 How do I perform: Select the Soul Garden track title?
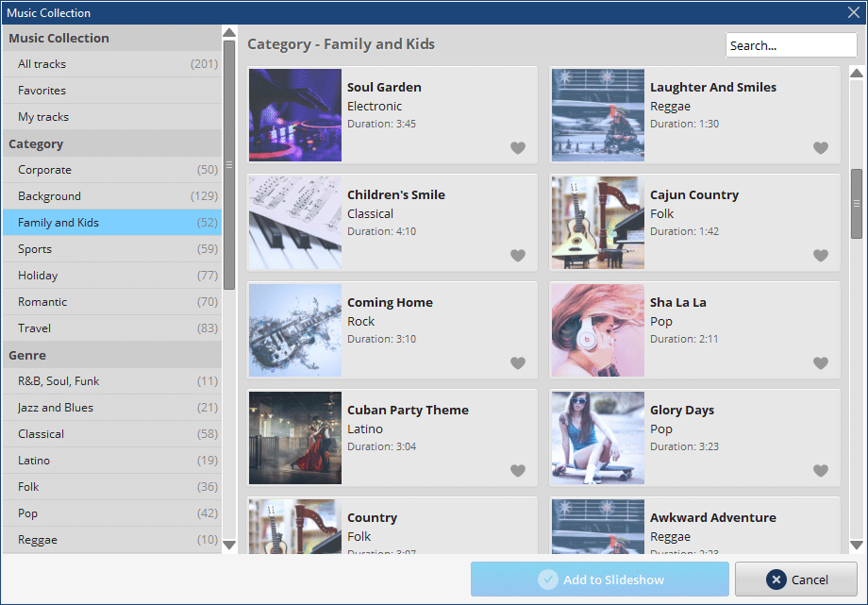[x=384, y=88]
